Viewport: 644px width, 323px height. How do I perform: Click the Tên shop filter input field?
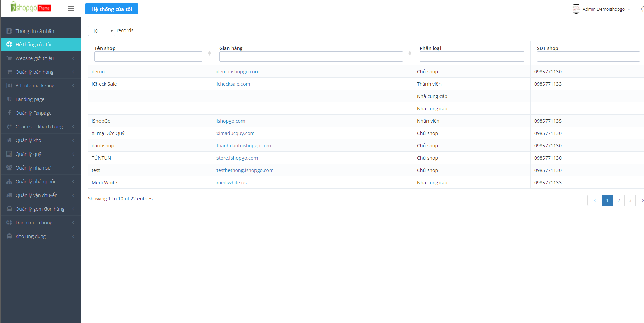click(148, 57)
